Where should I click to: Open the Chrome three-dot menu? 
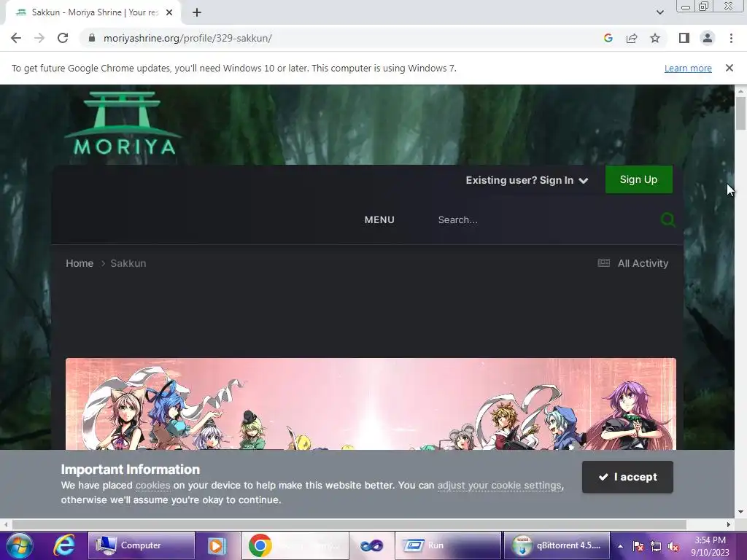[731, 38]
